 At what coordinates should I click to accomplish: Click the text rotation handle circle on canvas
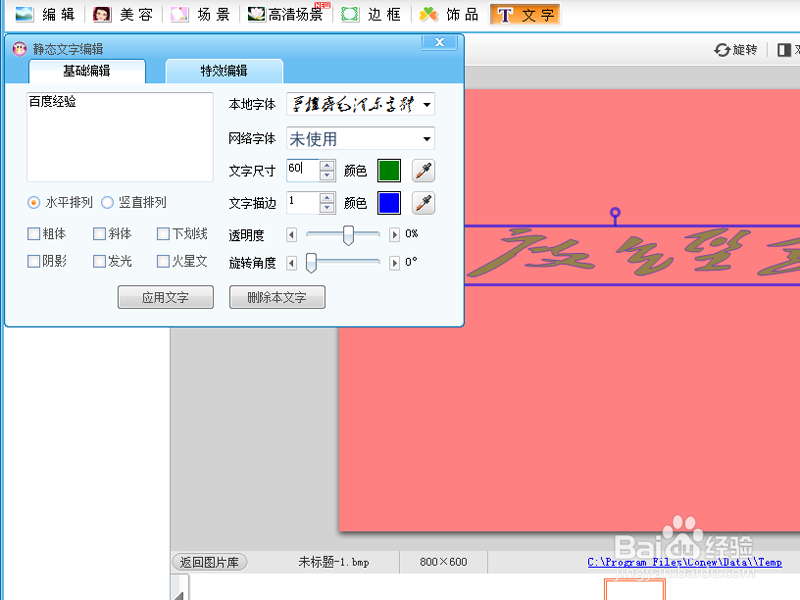(x=615, y=212)
